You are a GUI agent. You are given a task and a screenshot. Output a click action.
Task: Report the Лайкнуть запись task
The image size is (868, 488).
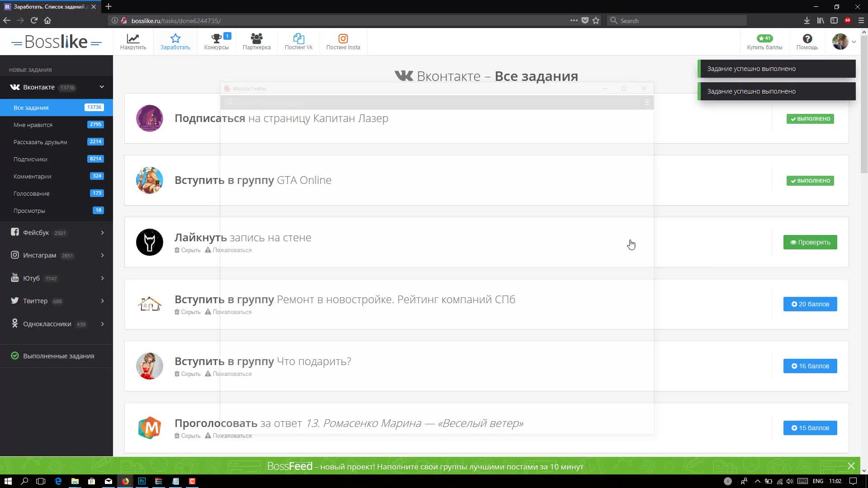(x=228, y=250)
